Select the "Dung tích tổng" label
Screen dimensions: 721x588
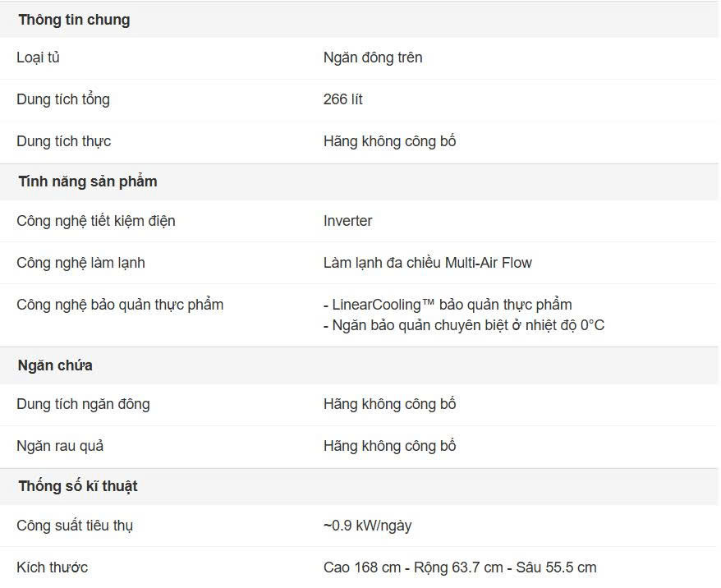[63, 99]
